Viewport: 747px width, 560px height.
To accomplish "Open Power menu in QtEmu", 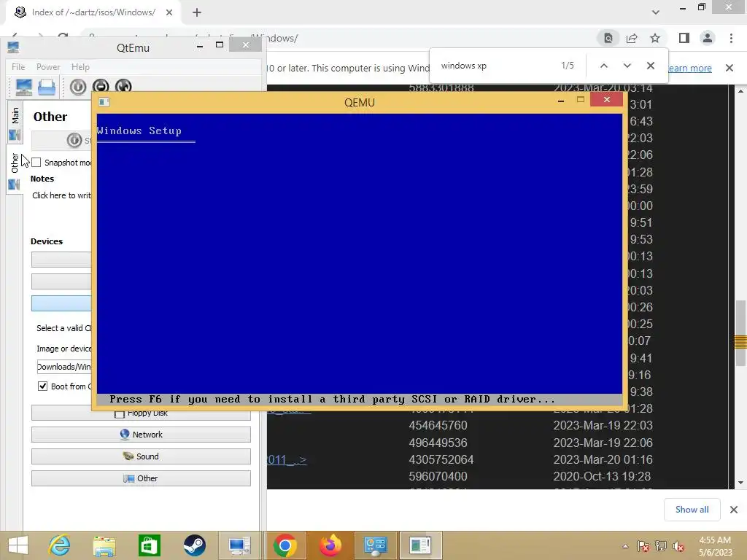I will (x=48, y=67).
